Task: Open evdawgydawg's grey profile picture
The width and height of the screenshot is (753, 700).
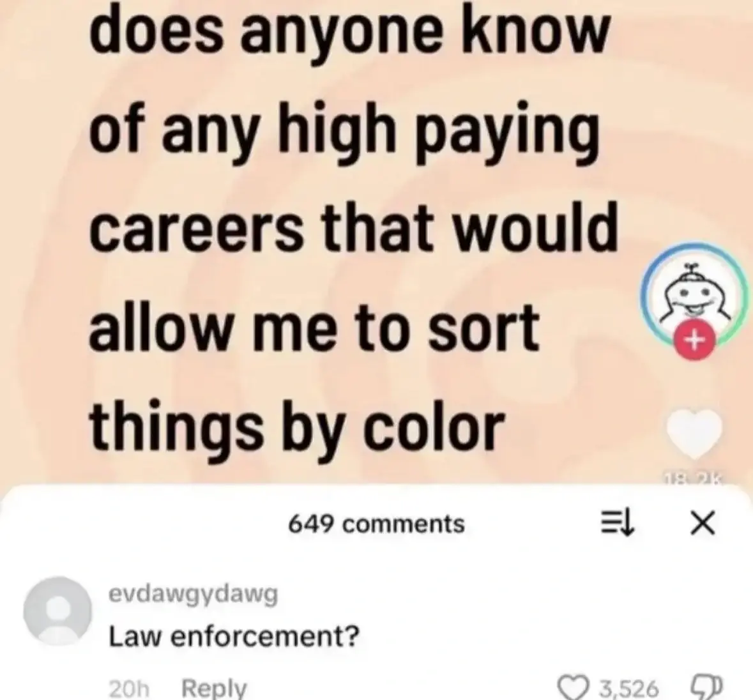Action: pyautogui.click(x=59, y=610)
